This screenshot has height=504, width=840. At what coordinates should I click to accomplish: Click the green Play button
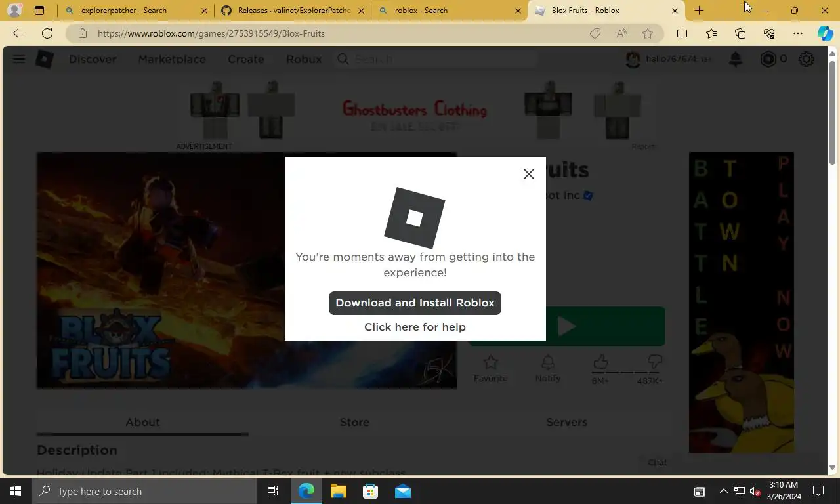pyautogui.click(x=567, y=326)
